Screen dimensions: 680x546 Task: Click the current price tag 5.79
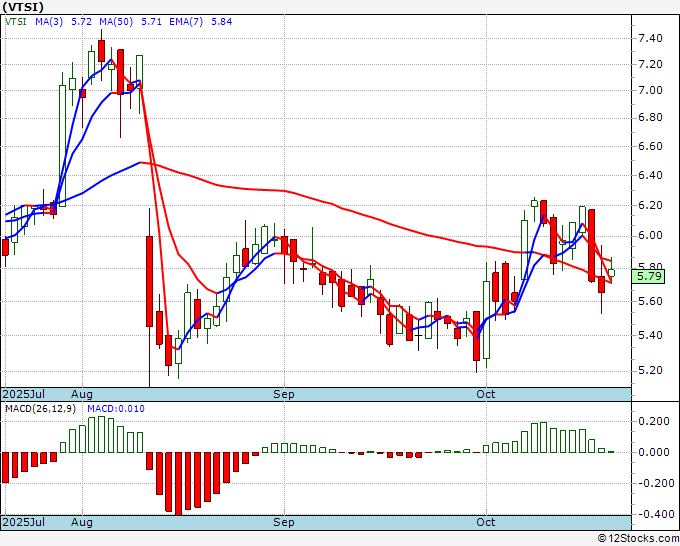pyautogui.click(x=648, y=276)
